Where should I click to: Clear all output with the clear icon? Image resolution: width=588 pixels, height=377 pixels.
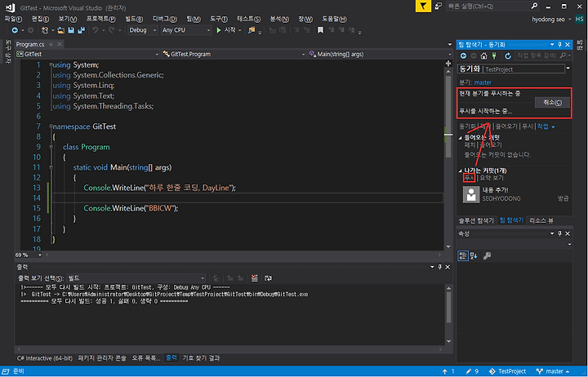coord(254,278)
